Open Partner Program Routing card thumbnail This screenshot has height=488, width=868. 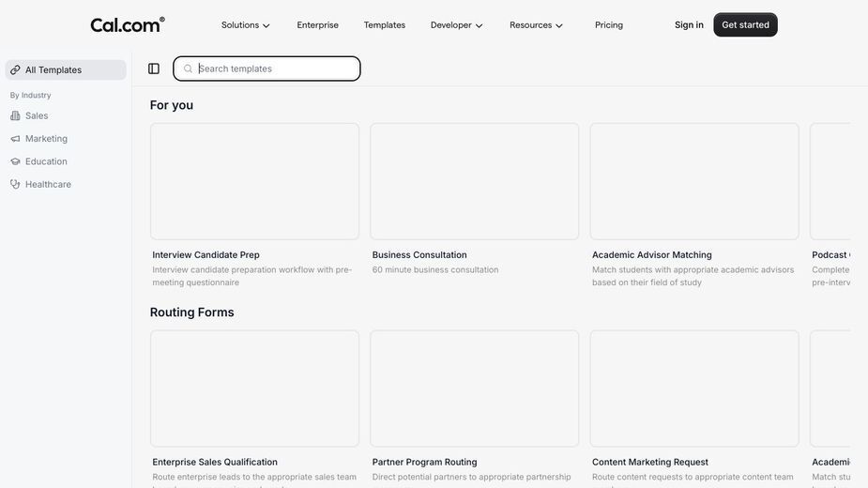coord(475,389)
